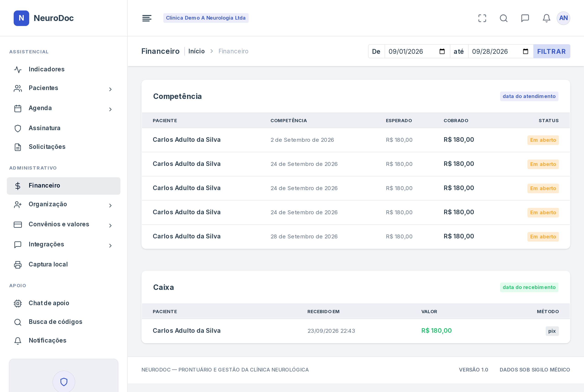Image resolution: width=584 pixels, height=392 pixels.
Task: Open the search magnifier in header
Action: [504, 18]
